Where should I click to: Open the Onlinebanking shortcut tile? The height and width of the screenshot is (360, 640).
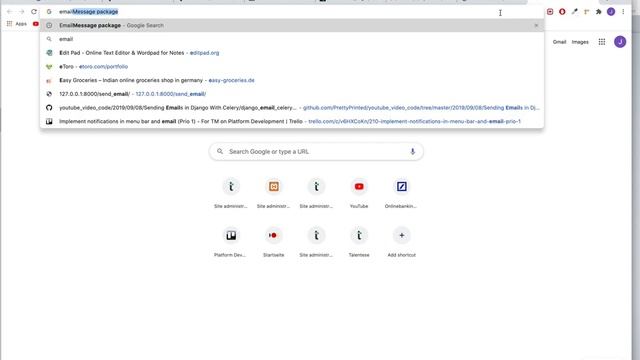401,193
